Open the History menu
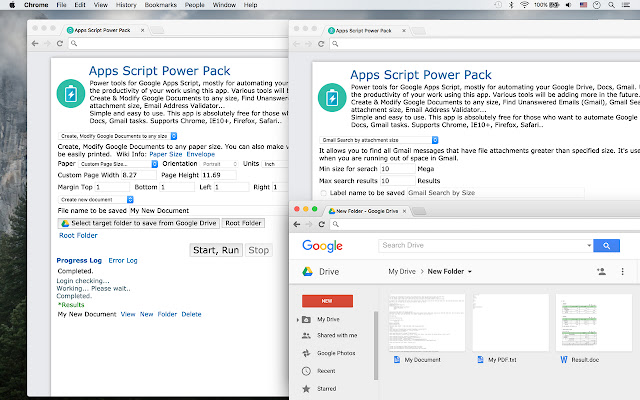This screenshot has width=640, height=400. coord(126,5)
